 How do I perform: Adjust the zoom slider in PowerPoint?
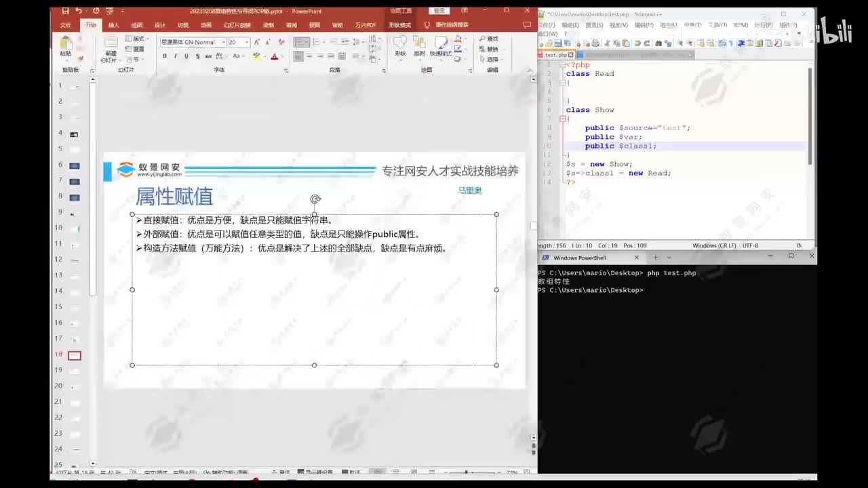467,472
